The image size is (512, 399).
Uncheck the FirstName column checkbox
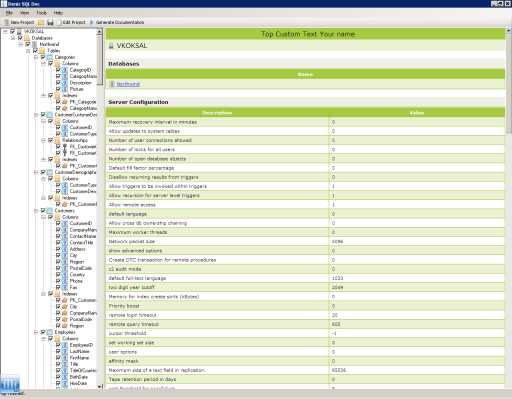click(x=58, y=357)
